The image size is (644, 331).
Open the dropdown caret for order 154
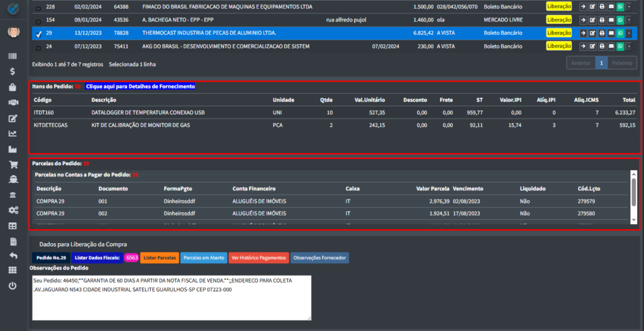point(629,19)
